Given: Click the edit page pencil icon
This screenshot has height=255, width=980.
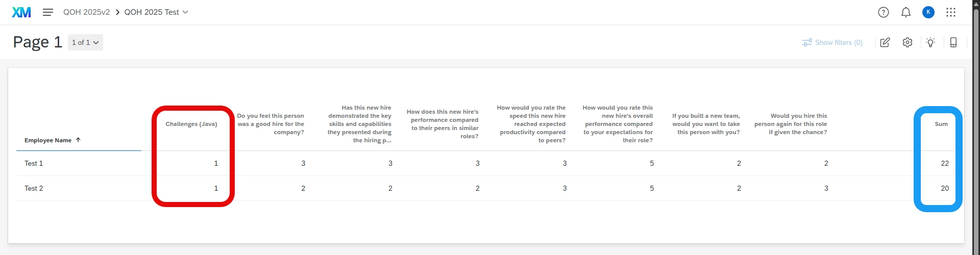Looking at the screenshot, I should (885, 42).
